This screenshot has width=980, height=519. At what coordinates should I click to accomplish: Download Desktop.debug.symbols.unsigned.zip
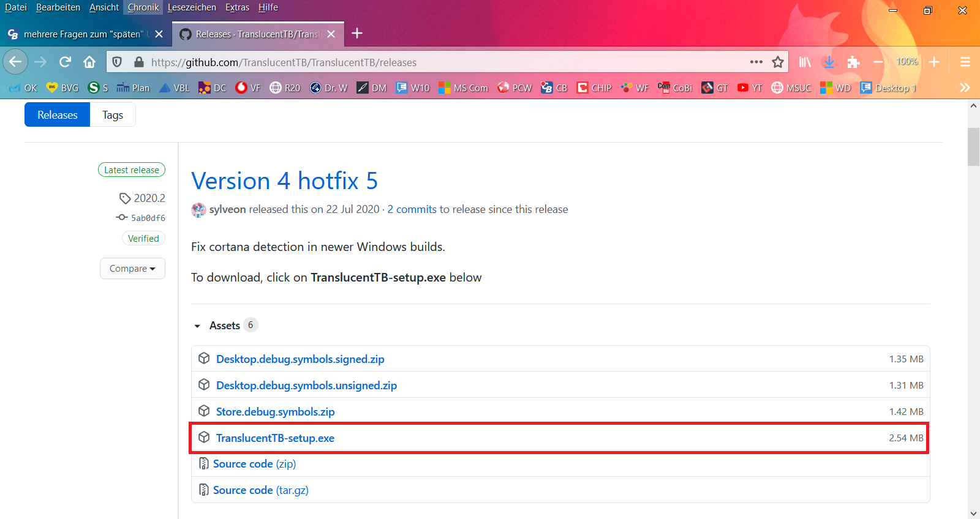point(306,386)
